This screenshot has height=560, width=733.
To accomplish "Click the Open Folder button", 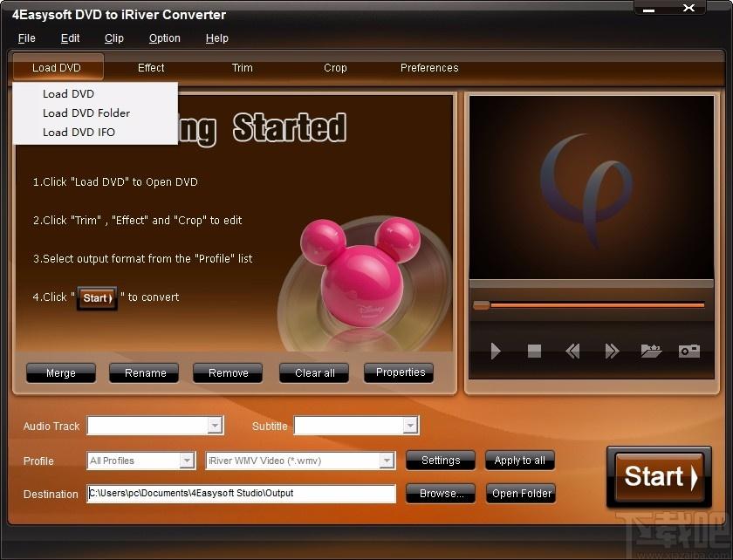I will coord(521,493).
